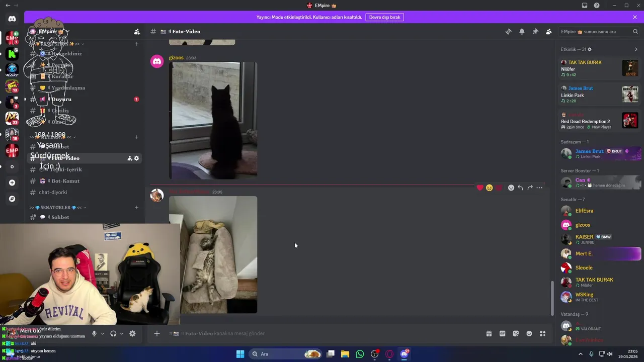This screenshot has width=644, height=362.
Task: Create invite for Foto-Video channel
Action: (x=129, y=158)
